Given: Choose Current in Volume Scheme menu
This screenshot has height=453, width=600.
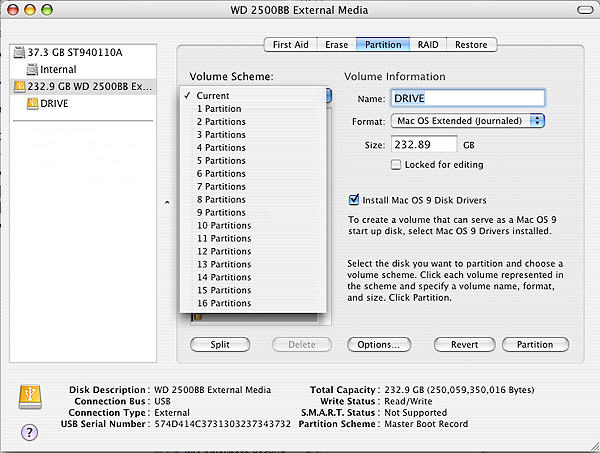Looking at the screenshot, I should (253, 96).
